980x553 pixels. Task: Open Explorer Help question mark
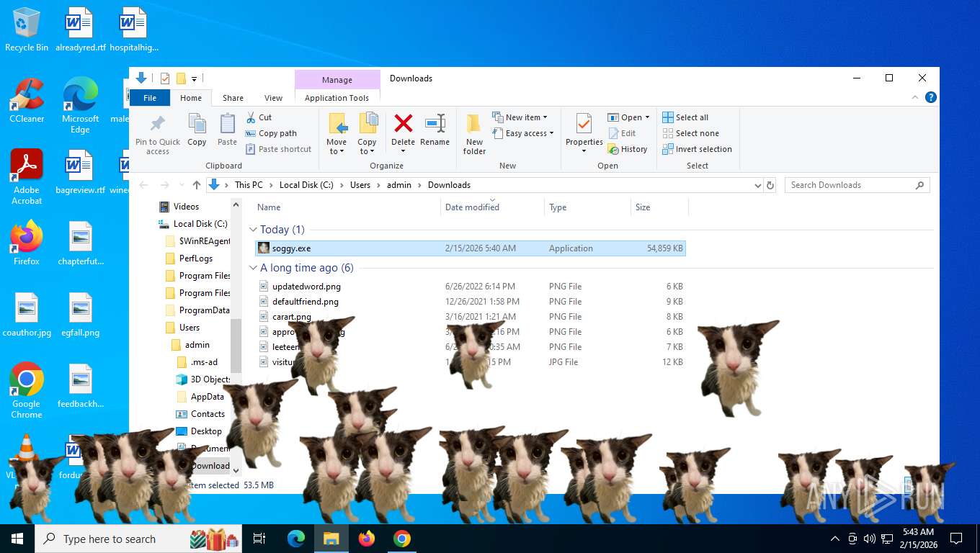(931, 98)
